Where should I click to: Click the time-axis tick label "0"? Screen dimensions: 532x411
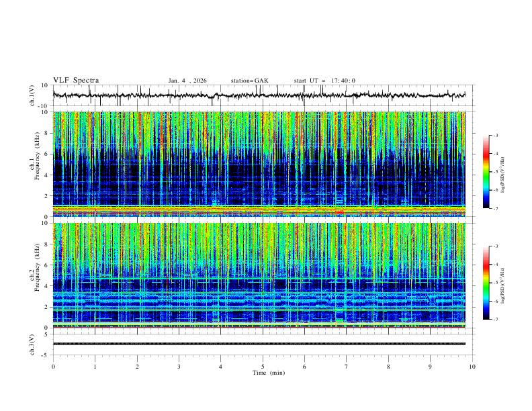[x=53, y=367]
